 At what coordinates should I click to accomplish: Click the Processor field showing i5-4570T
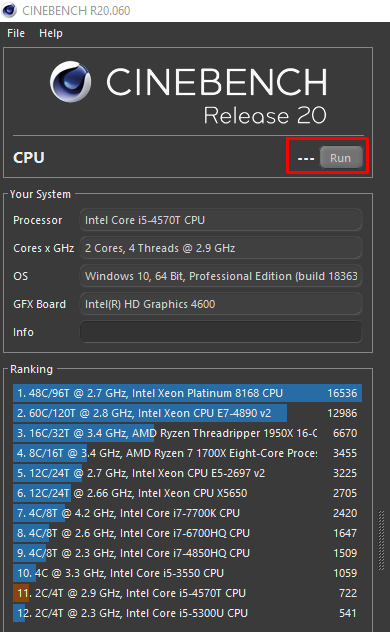(221, 220)
